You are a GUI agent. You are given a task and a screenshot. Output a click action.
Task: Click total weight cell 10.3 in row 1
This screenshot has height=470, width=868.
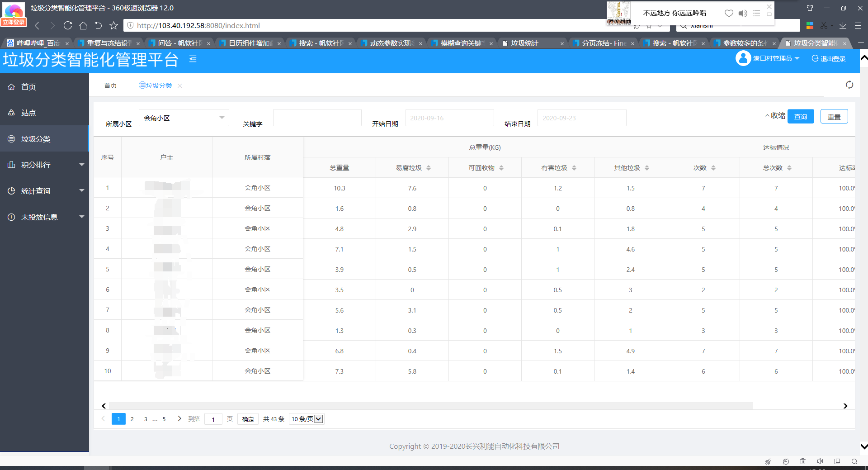340,188
